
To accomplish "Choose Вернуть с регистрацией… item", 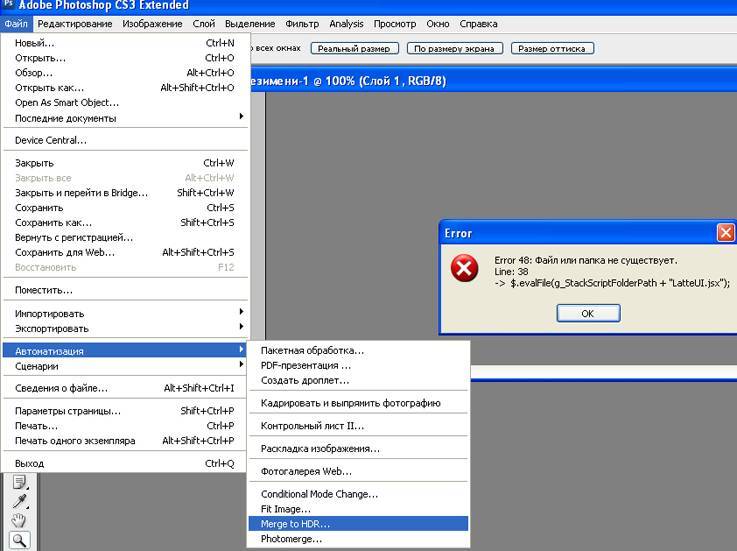I will [x=125, y=237].
